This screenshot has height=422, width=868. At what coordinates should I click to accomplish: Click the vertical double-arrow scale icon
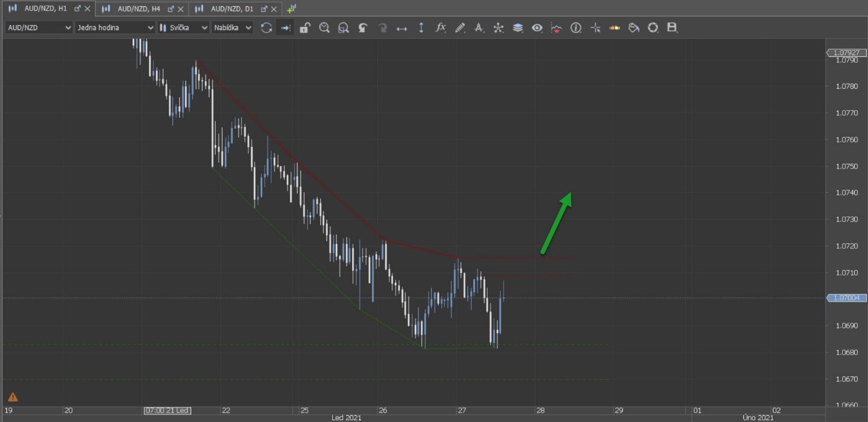[421, 28]
